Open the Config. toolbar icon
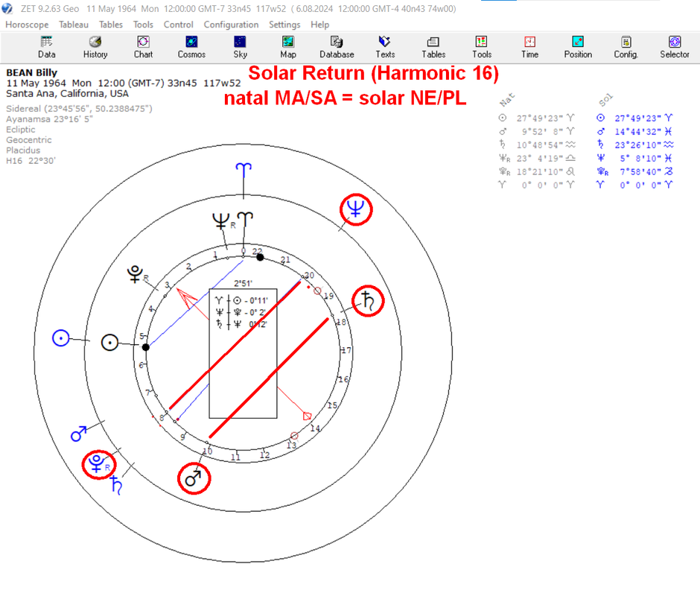700x596 pixels. 626,48
